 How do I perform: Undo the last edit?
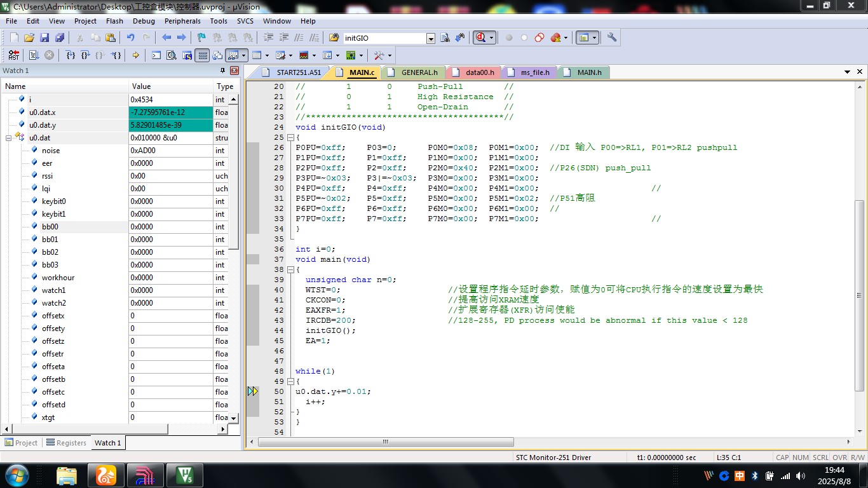pyautogui.click(x=130, y=37)
